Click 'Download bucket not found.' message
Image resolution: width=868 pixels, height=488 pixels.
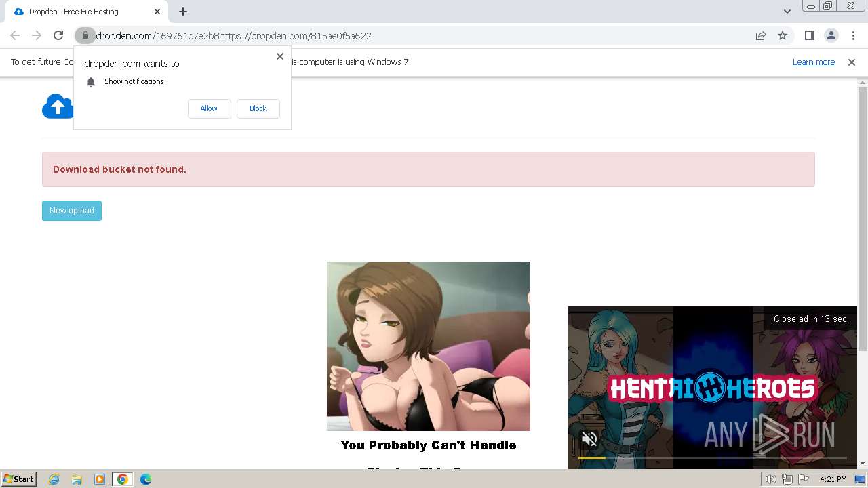coord(119,169)
